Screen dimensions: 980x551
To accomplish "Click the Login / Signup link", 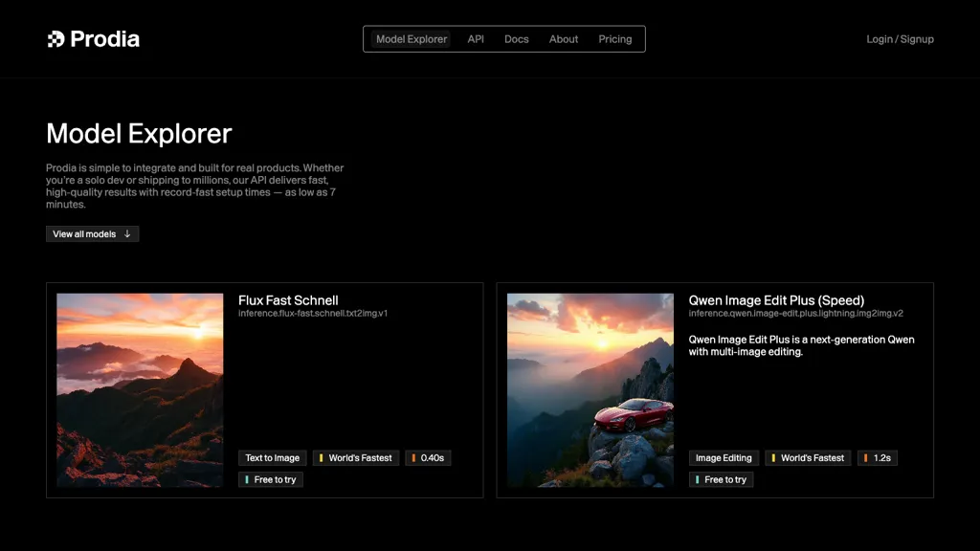I will [x=900, y=38].
